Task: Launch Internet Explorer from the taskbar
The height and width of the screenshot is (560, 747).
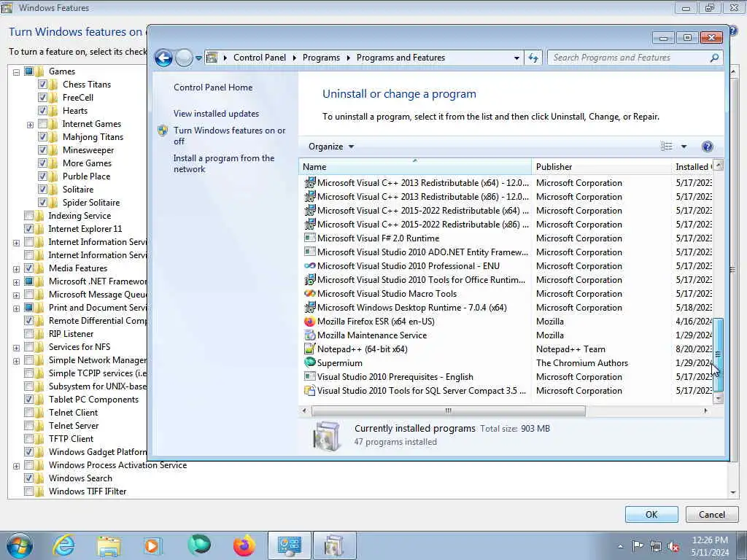Action: click(x=63, y=545)
